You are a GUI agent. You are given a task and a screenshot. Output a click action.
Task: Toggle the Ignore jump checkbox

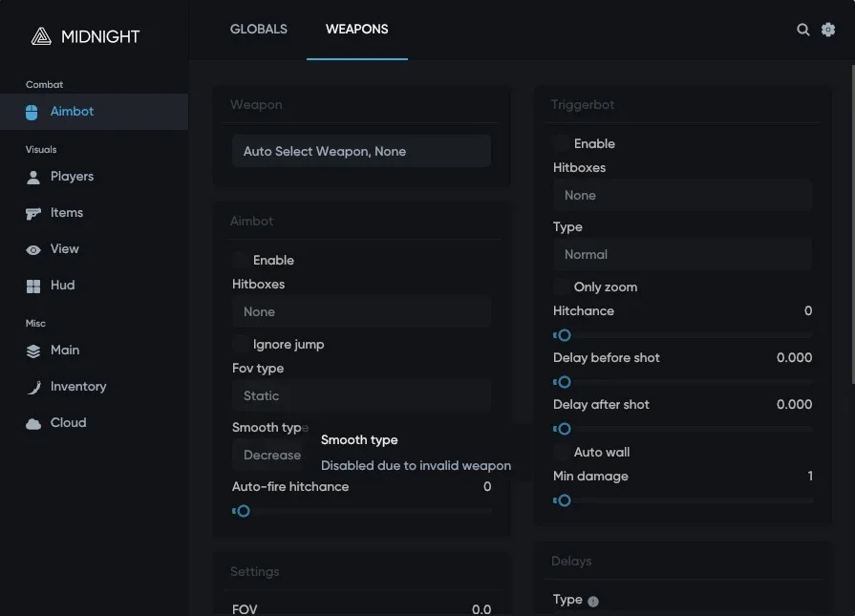tap(240, 344)
